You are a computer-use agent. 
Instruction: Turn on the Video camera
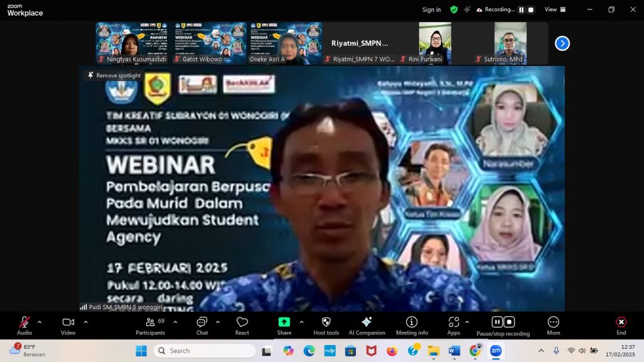pos(68,325)
